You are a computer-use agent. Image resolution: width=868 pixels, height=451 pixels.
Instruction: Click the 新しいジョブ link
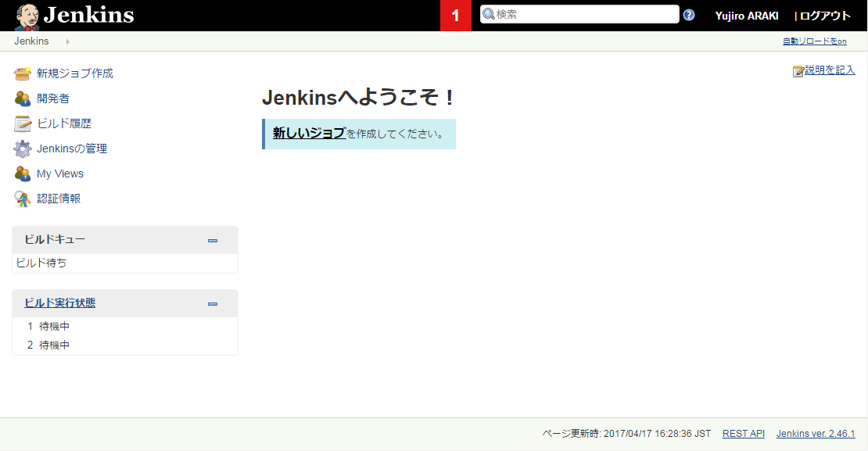pos(309,133)
